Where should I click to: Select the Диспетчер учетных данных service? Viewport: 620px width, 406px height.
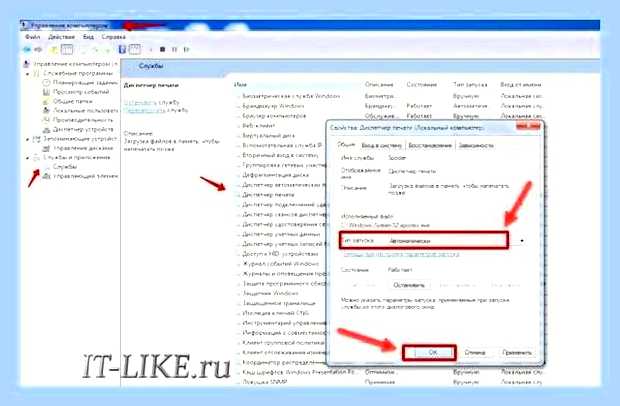[281, 234]
